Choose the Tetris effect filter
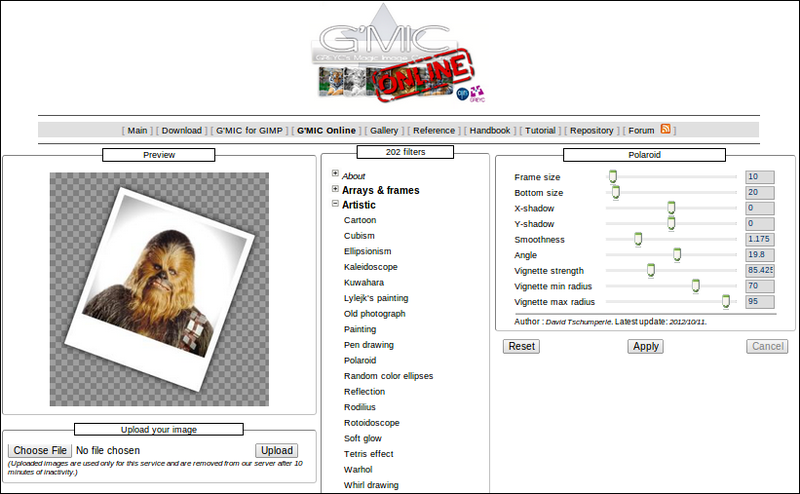 pos(368,454)
